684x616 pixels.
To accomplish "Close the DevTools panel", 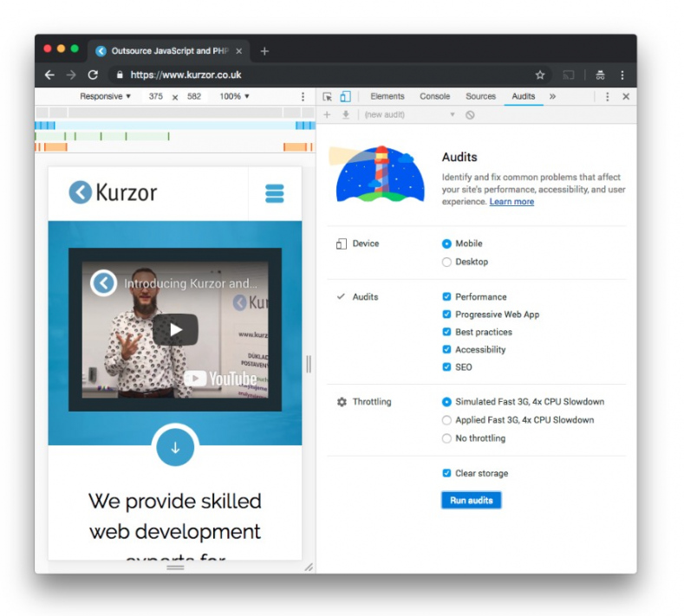I will [x=626, y=96].
